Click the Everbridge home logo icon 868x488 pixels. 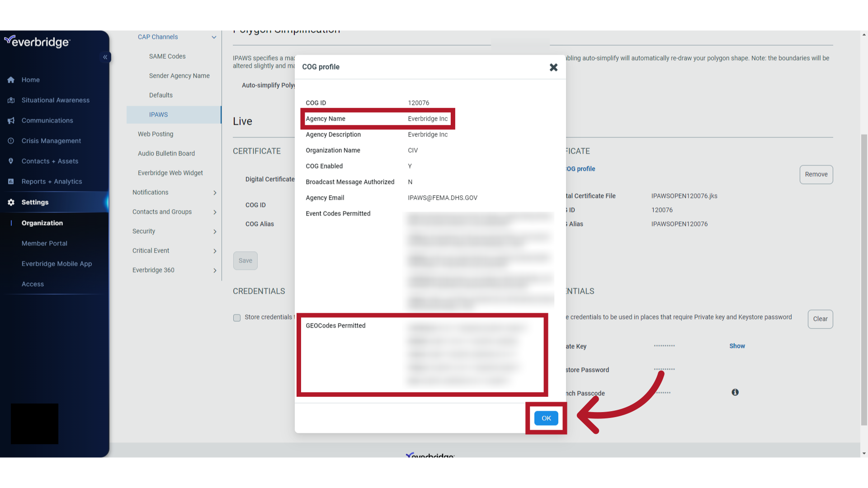tap(37, 41)
